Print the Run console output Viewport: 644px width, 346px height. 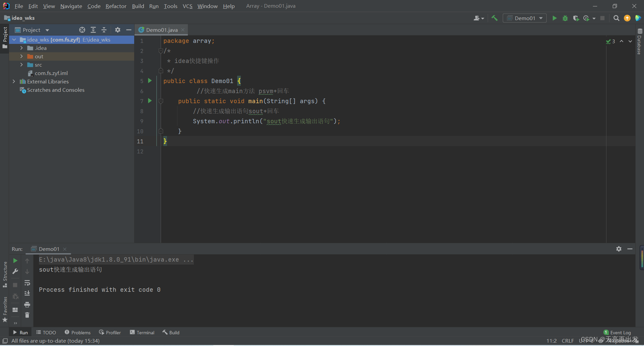(x=27, y=305)
